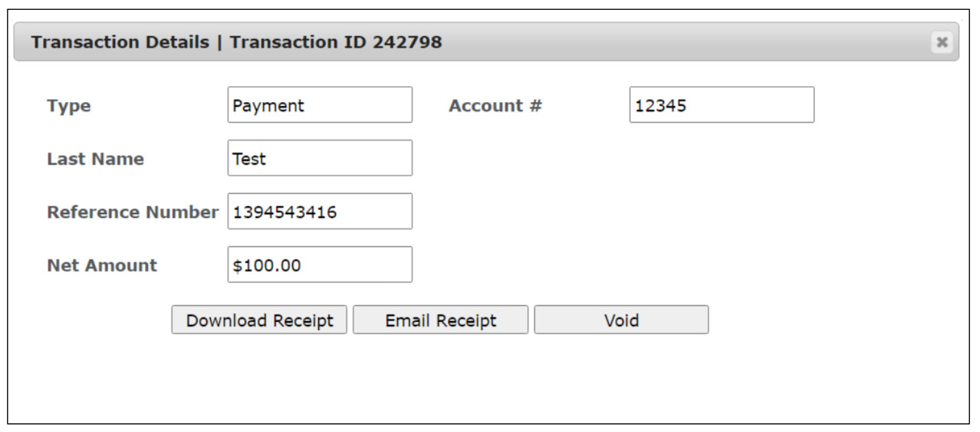980x432 pixels.
Task: Click the Transaction Details title text
Action: click(x=120, y=42)
